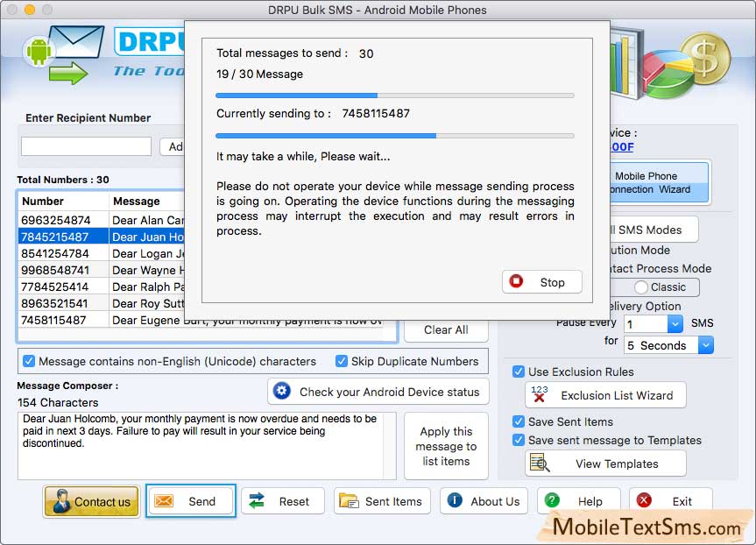Click the green arrow logo icon
The height and width of the screenshot is (545, 756).
68,73
